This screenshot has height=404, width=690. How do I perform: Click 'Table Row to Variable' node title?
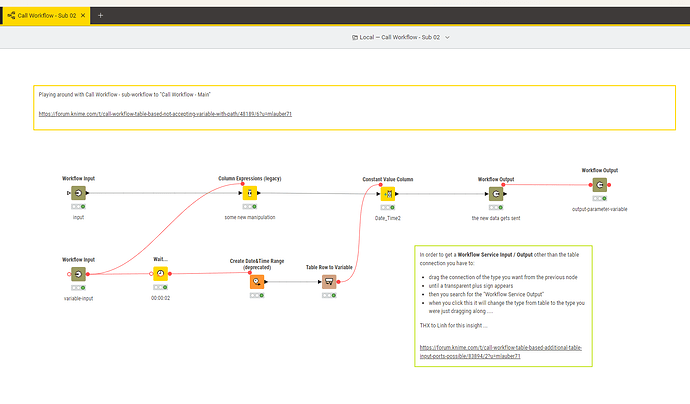[329, 267]
